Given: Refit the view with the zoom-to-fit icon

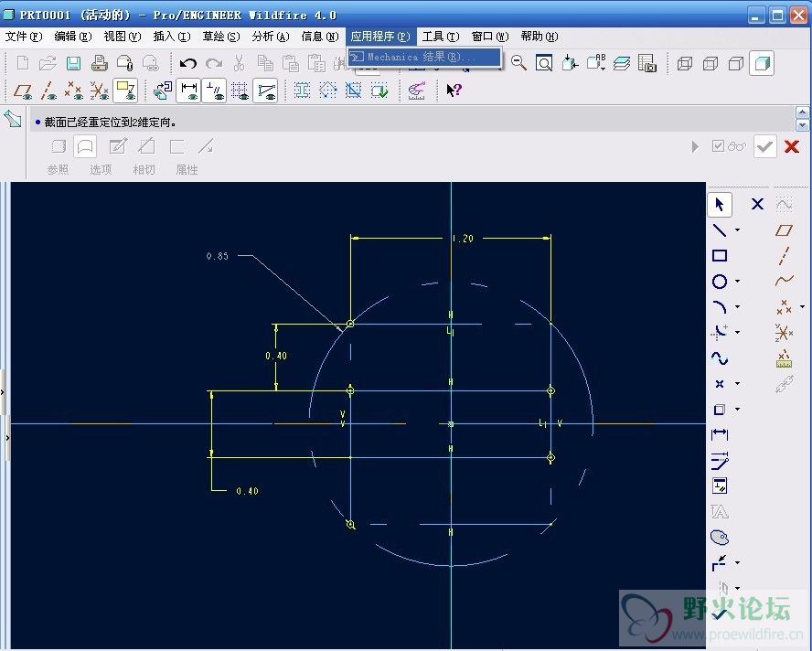Looking at the screenshot, I should click(x=544, y=63).
